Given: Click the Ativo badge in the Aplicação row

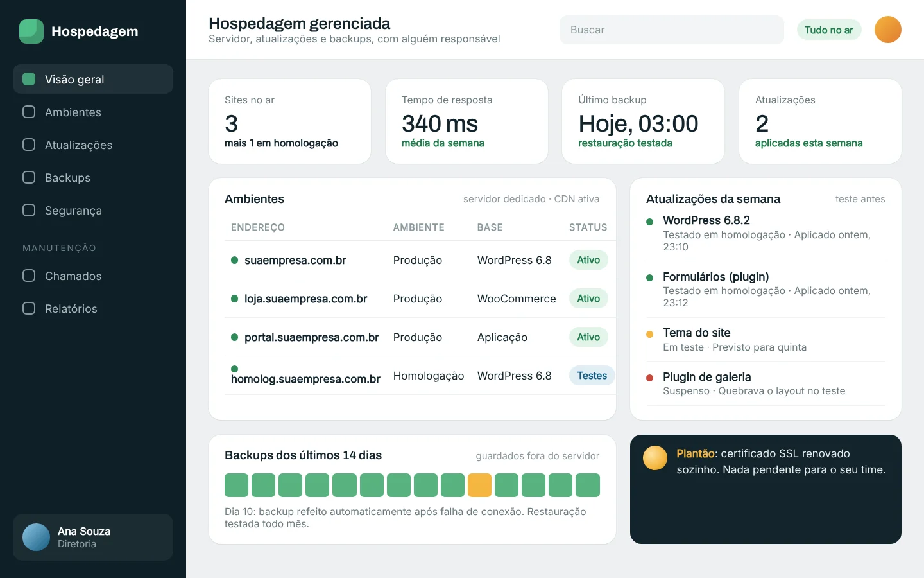Looking at the screenshot, I should (x=588, y=337).
